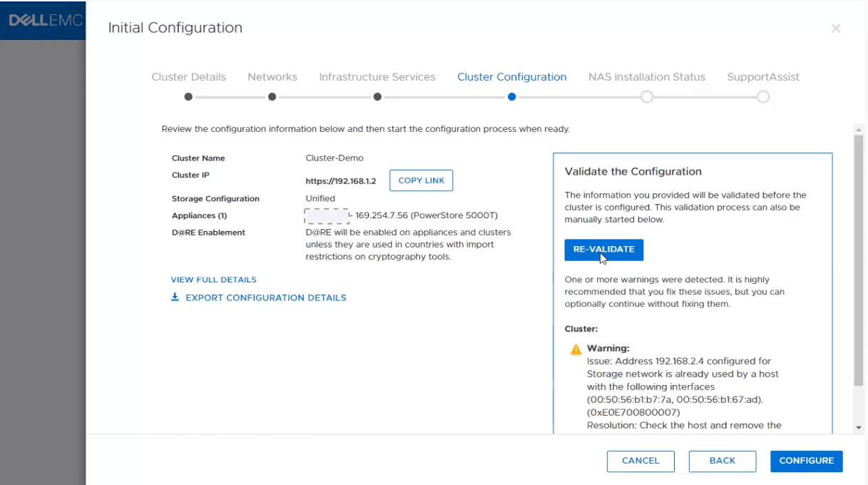Screen dimensions: 868x485
Task: Click the scrollbar down arrow
Action: click(x=858, y=427)
